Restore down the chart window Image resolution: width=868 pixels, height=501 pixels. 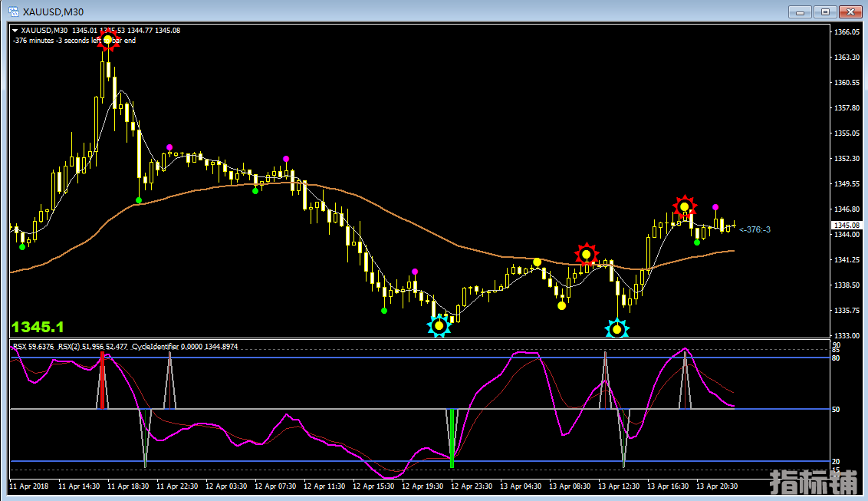tap(825, 12)
